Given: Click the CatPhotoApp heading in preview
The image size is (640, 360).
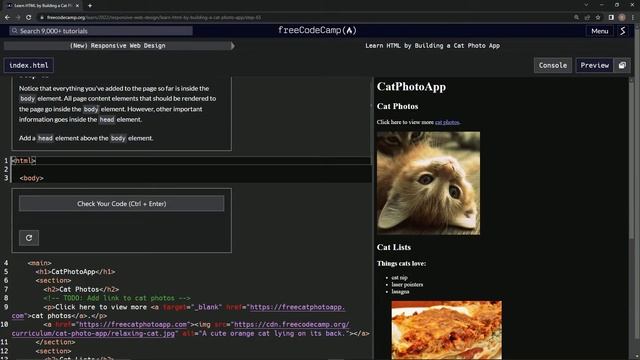Looking at the screenshot, I should tap(411, 87).
